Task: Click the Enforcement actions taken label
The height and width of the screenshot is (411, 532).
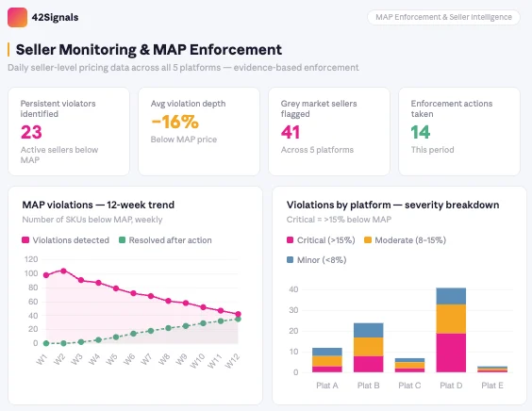Action: 452,108
